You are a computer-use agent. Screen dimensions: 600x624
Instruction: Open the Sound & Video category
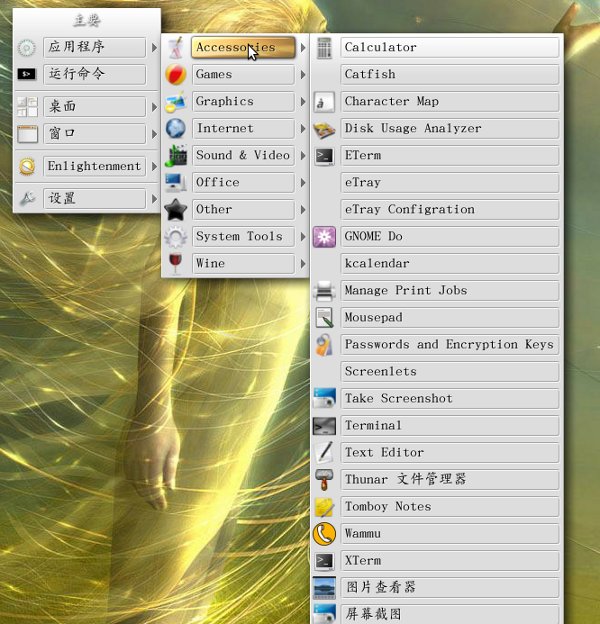[x=243, y=156]
